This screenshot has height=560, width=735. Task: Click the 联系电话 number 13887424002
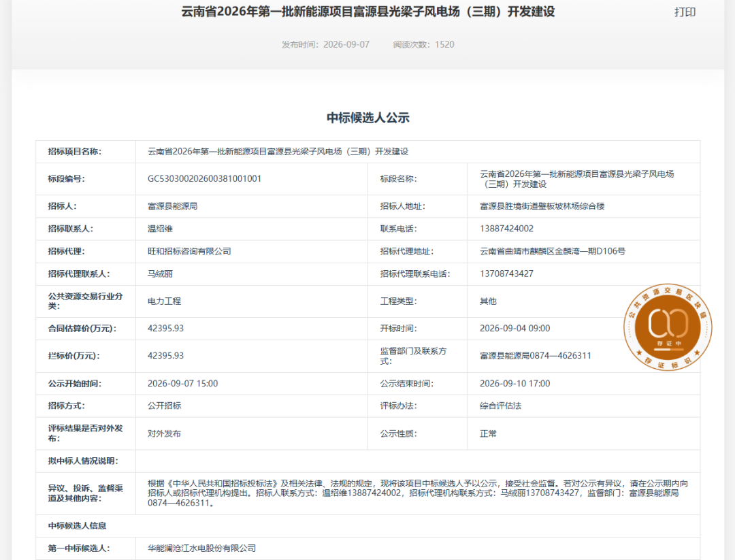(x=507, y=229)
